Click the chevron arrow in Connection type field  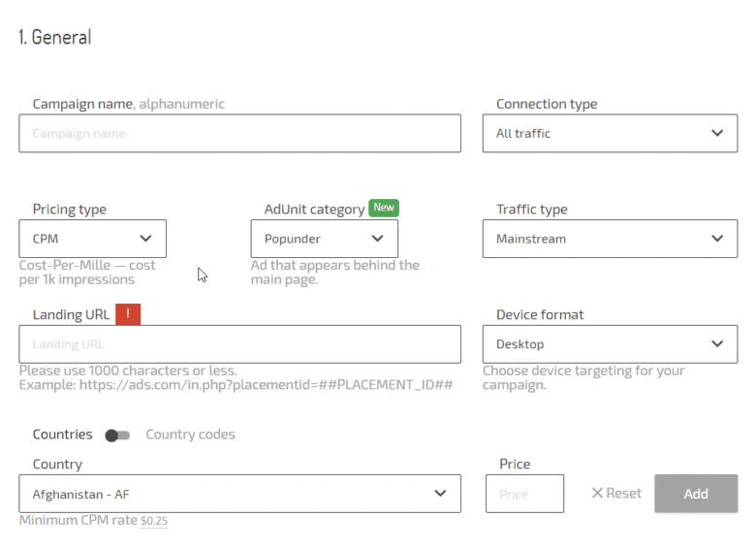(x=716, y=133)
